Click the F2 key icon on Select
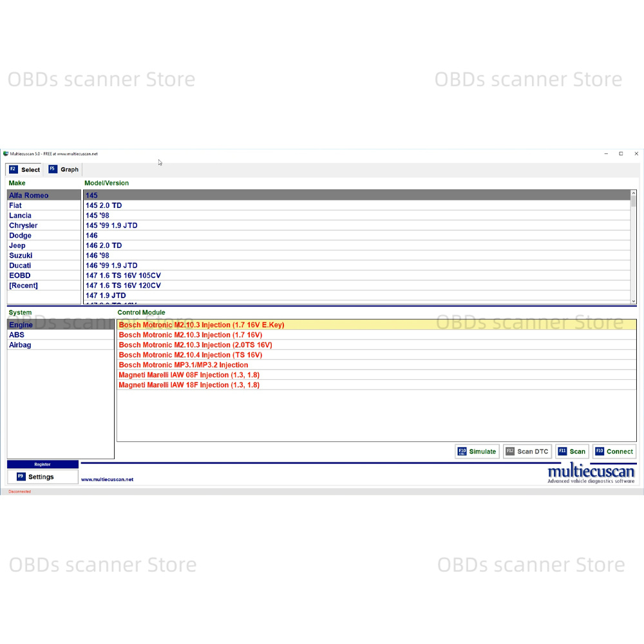Viewport: 644px width, 644px height. point(13,169)
